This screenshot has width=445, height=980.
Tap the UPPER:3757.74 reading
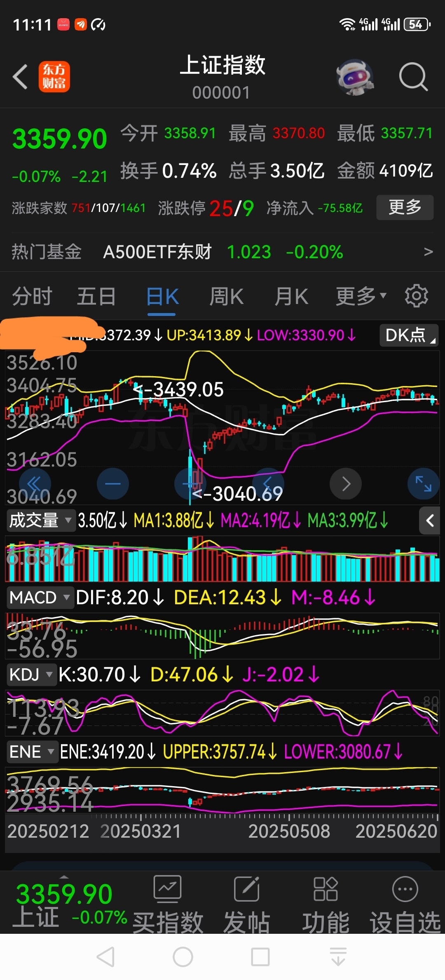pyautogui.click(x=219, y=752)
